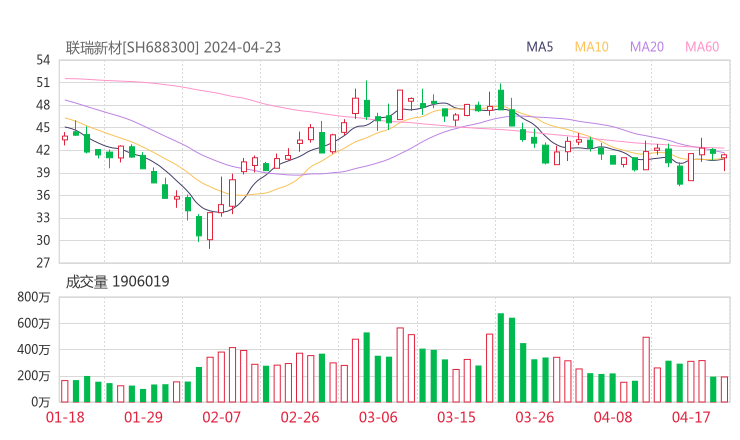Click the 30 price axis label
Image resolution: width=740 pixels, height=440 pixels.
(x=43, y=241)
